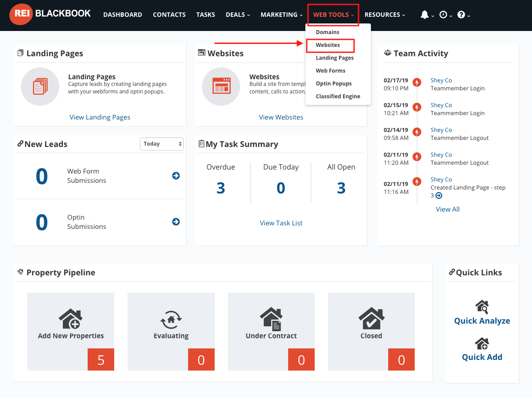Click Quick Add link
532x398 pixels.
click(482, 357)
